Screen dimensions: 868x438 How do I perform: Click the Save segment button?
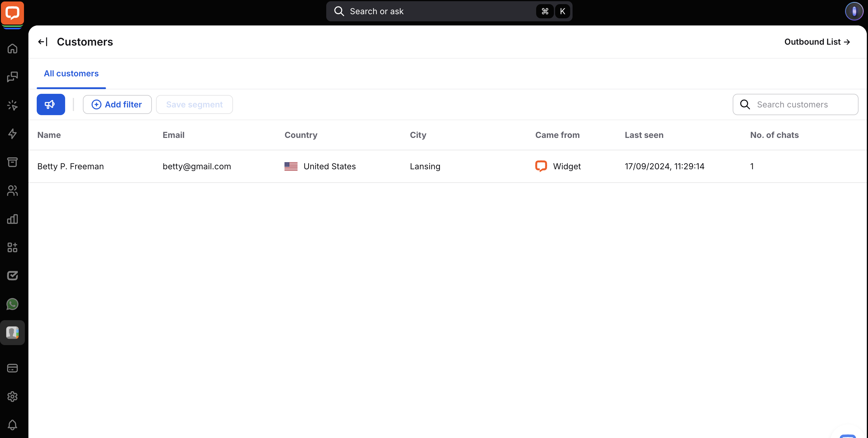195,104
